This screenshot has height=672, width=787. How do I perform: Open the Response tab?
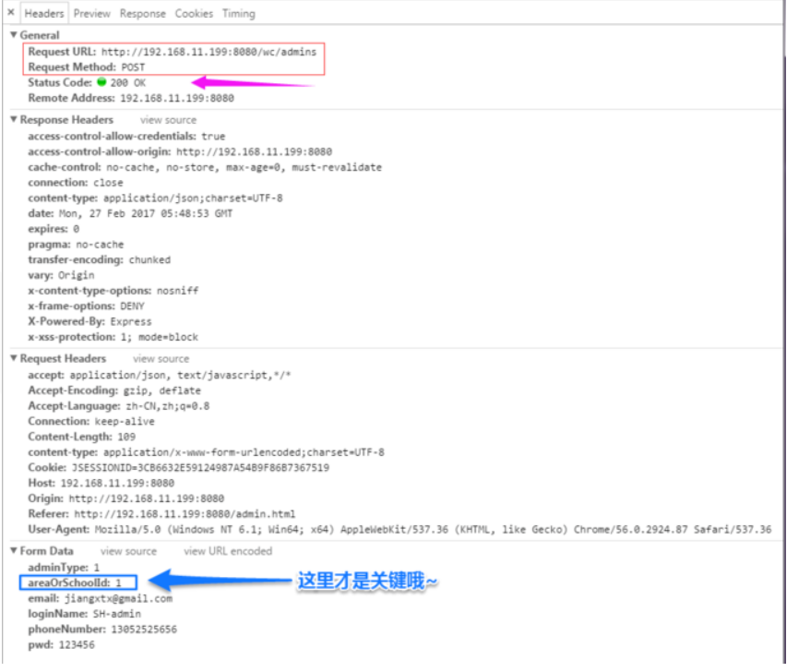142,13
